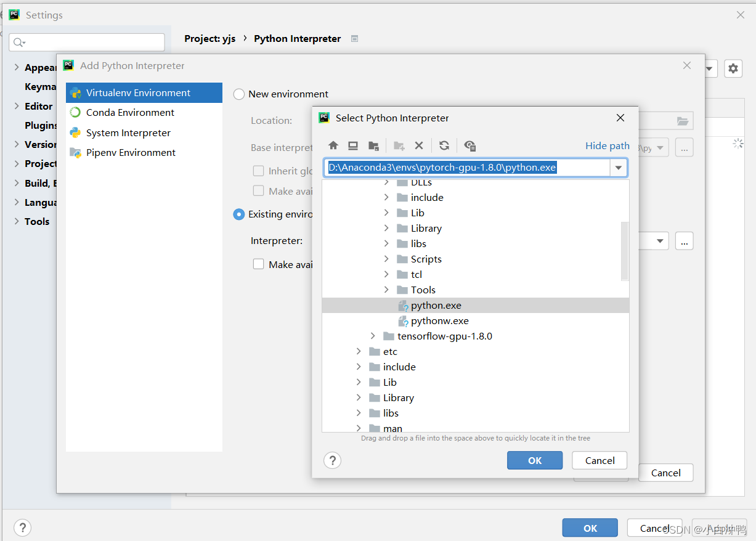Screen dimensions: 756x541
Task: Click Hide path link
Action: [607, 145]
